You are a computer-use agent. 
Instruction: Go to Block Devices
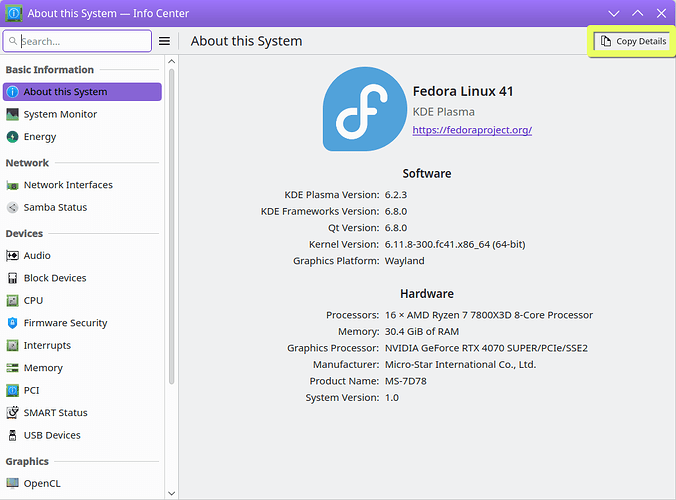82,278
